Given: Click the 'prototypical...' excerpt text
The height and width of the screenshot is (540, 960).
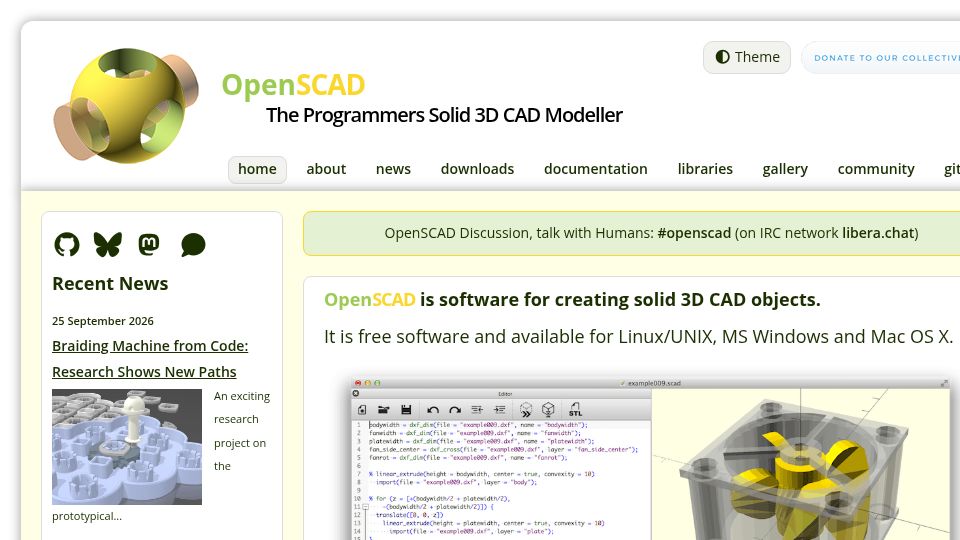Looking at the screenshot, I should [87, 516].
